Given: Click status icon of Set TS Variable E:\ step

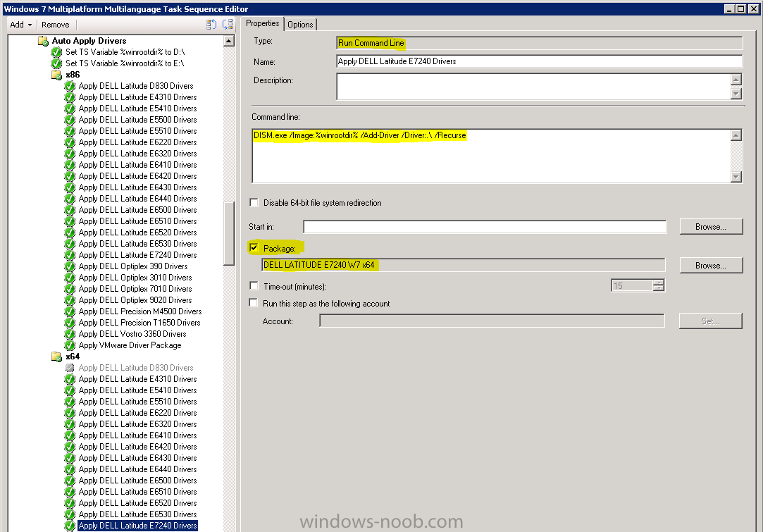Looking at the screenshot, I should click(57, 63).
